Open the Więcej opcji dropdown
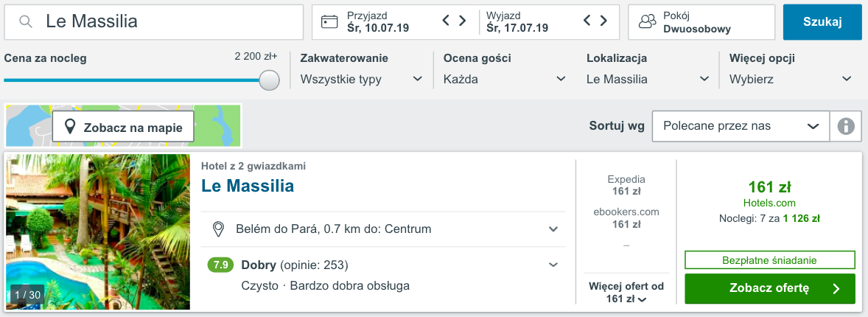Image resolution: width=868 pixels, height=317 pixels. pyautogui.click(x=790, y=79)
